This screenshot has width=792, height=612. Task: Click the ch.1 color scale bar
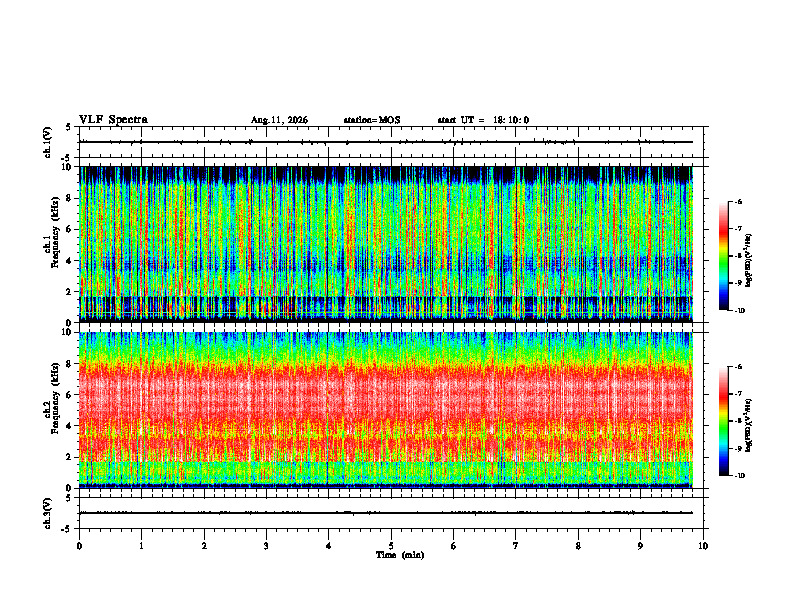[x=724, y=256]
